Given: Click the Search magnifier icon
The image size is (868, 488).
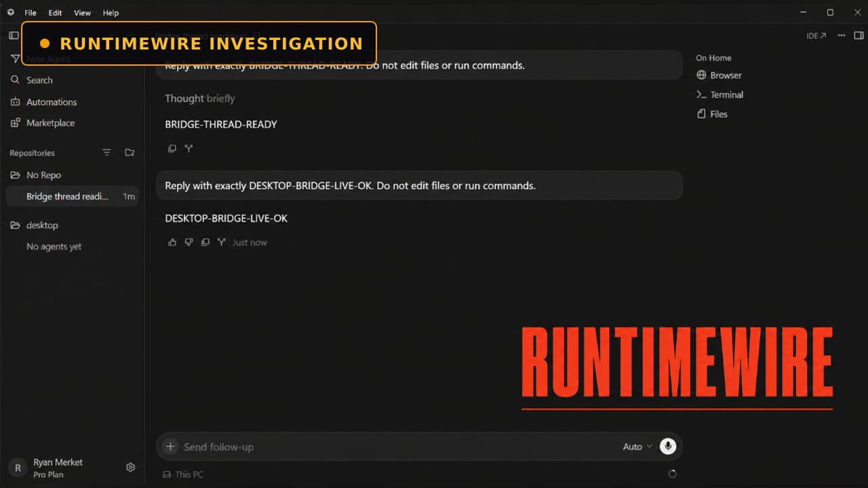Looking at the screenshot, I should point(15,80).
